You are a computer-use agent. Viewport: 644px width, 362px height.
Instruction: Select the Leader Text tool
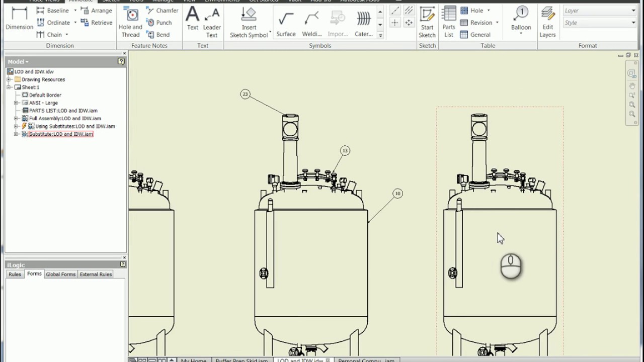tap(212, 22)
